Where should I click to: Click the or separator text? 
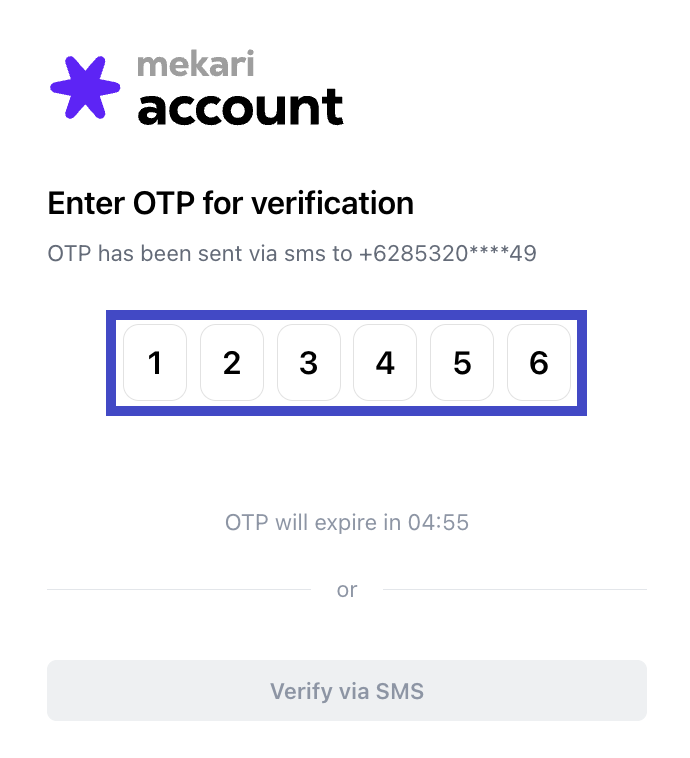(347, 590)
